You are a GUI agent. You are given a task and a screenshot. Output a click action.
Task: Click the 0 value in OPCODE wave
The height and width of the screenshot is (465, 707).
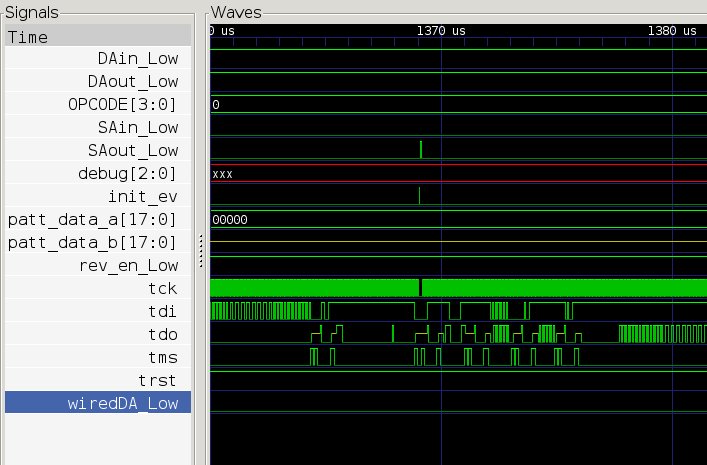pyautogui.click(x=216, y=105)
